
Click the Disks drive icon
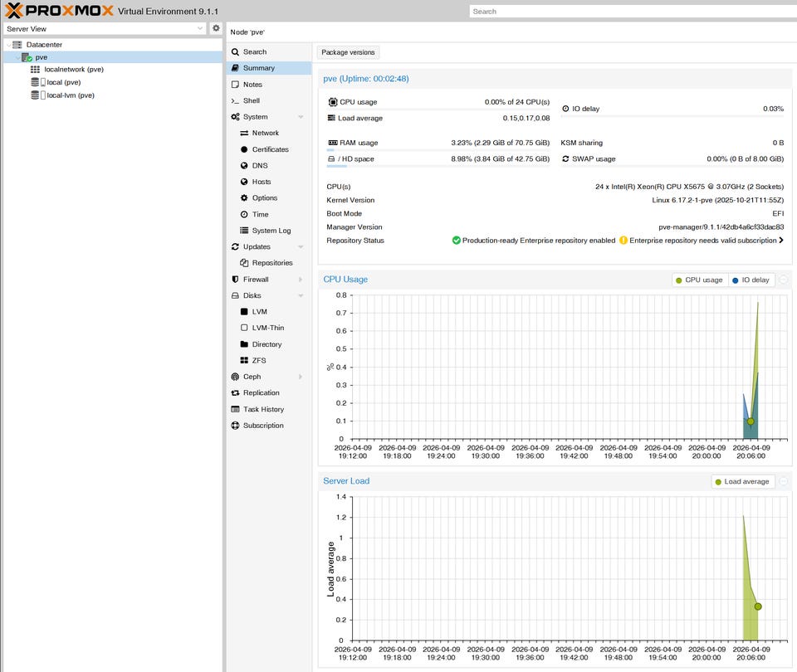pos(235,295)
